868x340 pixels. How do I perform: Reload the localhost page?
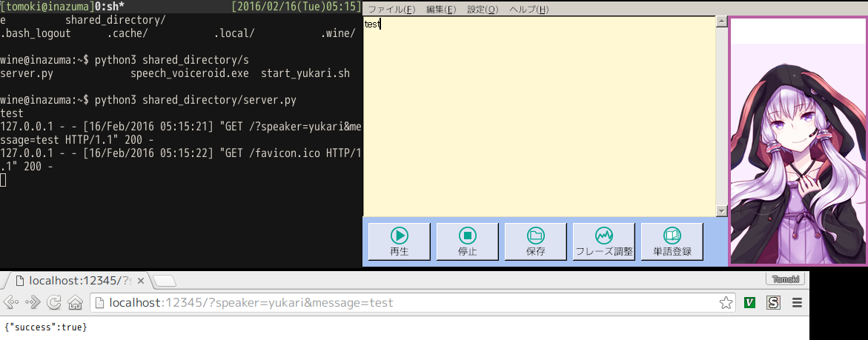click(x=53, y=302)
